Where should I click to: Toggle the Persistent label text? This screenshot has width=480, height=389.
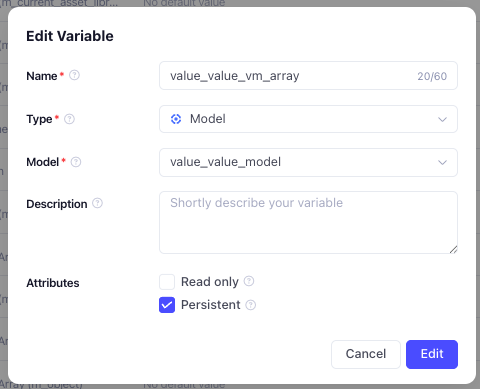tap(210, 305)
